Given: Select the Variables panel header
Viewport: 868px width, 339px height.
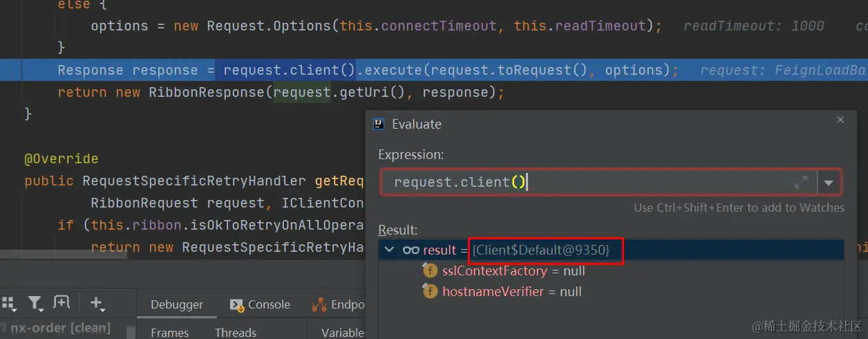Looking at the screenshot, I should pos(343,332).
